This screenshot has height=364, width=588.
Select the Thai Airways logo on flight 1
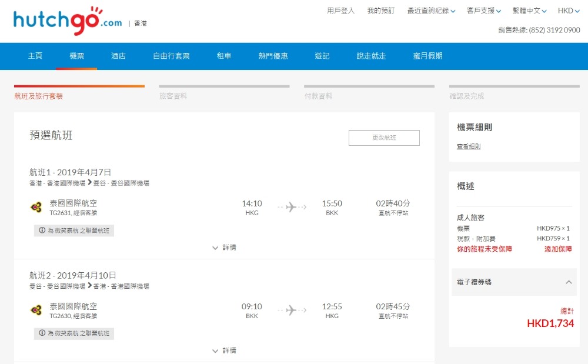36,207
